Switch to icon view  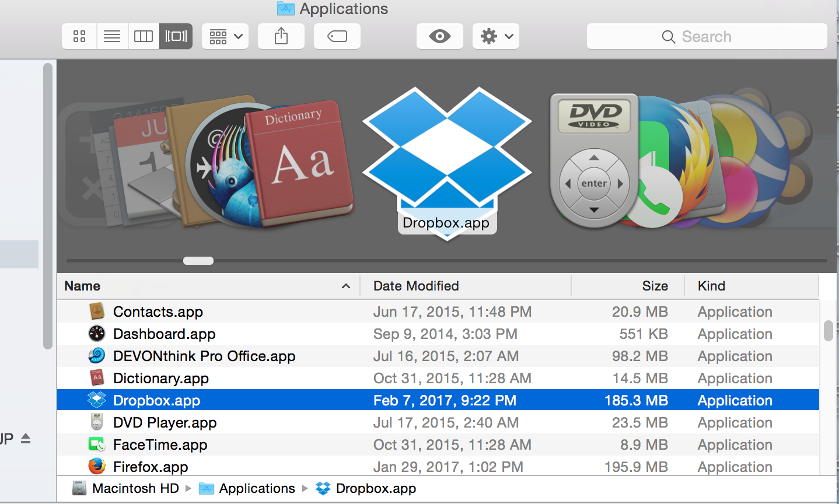click(79, 36)
